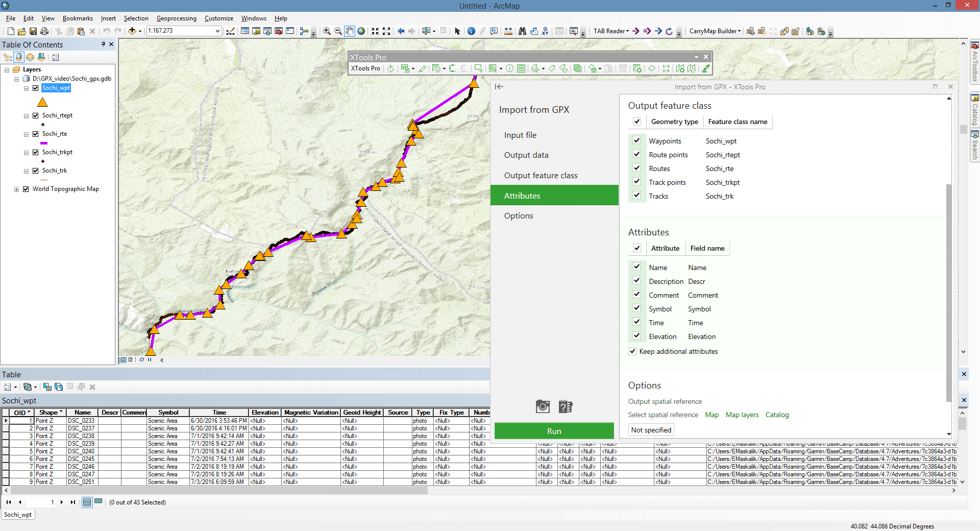Open the TAB Reader dropdown menu
The image size is (980, 531).
[611, 31]
